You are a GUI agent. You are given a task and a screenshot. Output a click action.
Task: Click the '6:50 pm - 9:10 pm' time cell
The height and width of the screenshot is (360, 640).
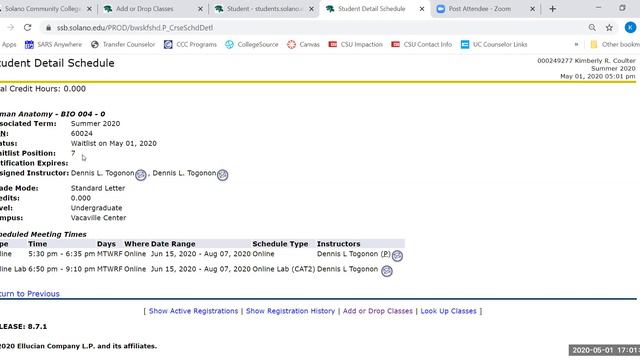point(62,269)
